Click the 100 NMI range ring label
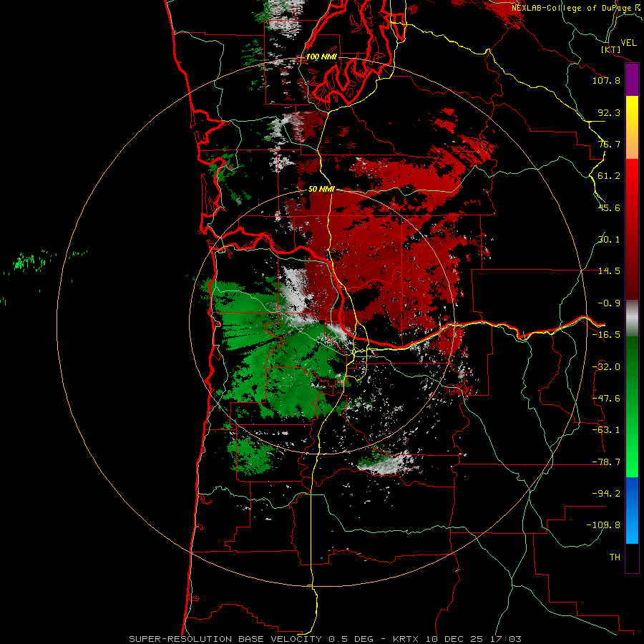This screenshot has width=644, height=644. pos(321,57)
